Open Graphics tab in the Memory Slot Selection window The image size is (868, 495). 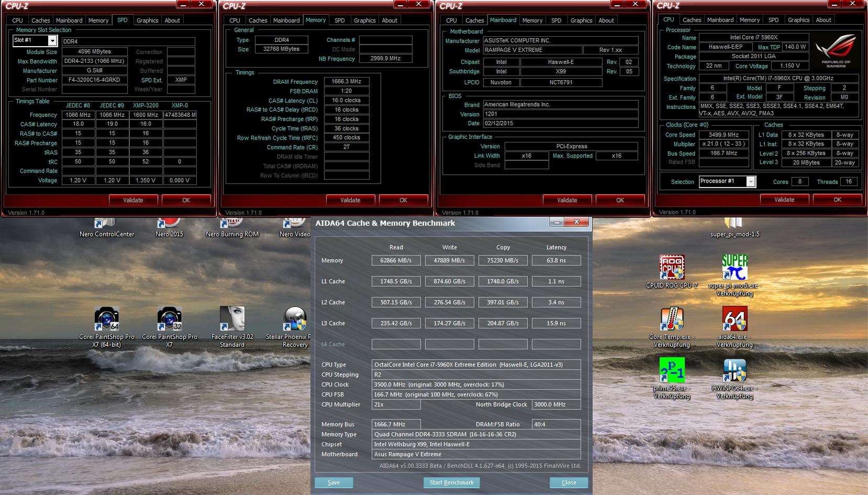pos(147,20)
